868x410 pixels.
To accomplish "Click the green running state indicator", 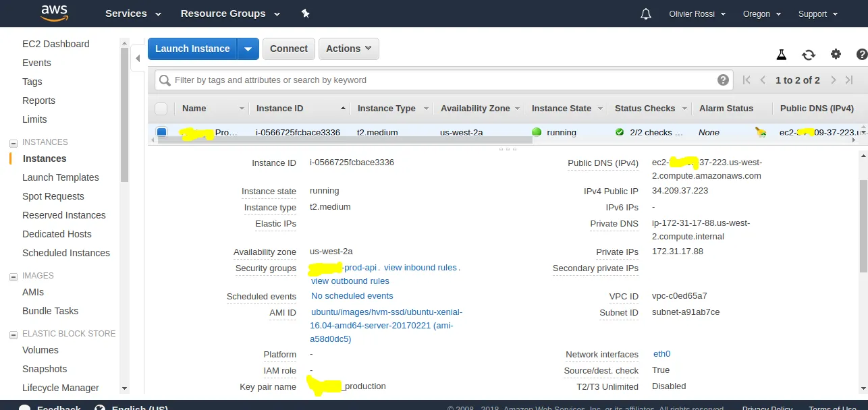I will tap(537, 132).
